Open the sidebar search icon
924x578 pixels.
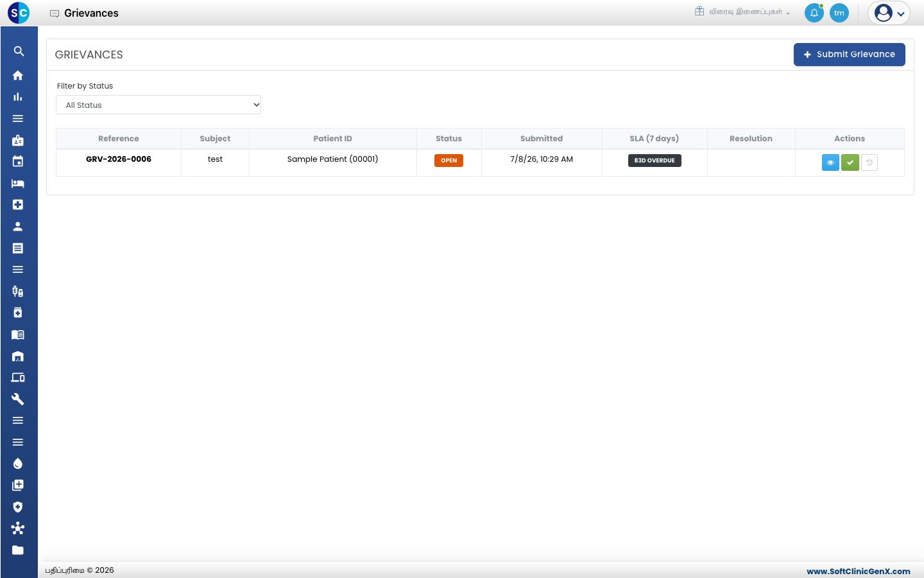pyautogui.click(x=19, y=51)
